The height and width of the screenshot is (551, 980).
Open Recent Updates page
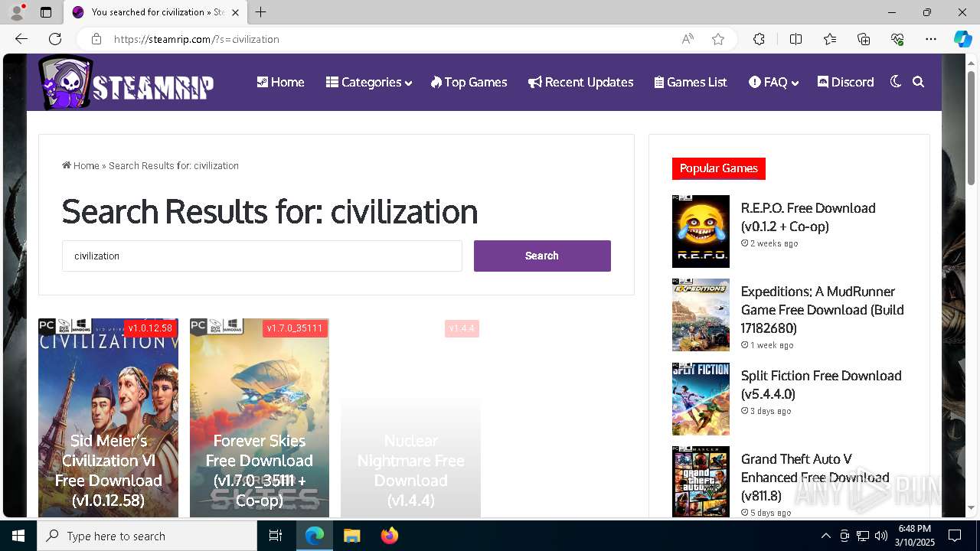pyautogui.click(x=580, y=82)
